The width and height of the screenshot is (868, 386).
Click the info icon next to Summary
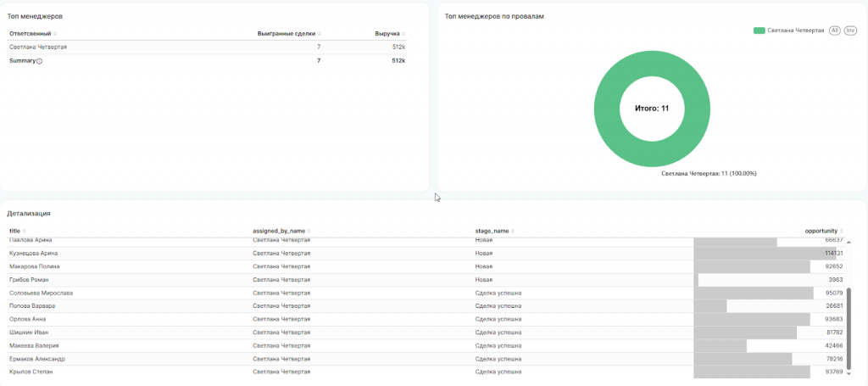point(39,61)
